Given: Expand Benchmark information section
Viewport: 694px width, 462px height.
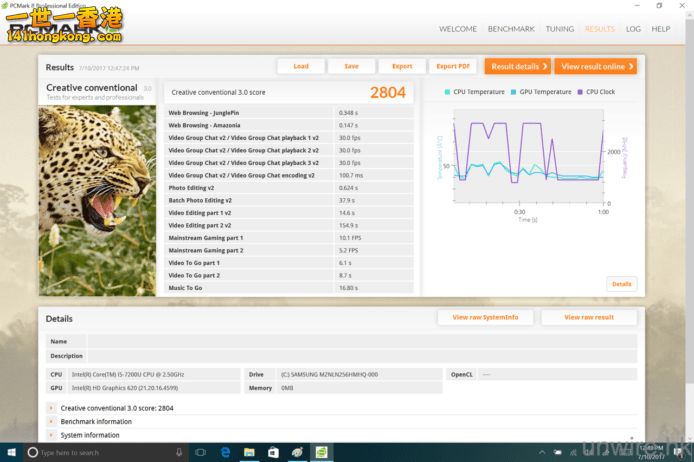Looking at the screenshot, I should [51, 421].
